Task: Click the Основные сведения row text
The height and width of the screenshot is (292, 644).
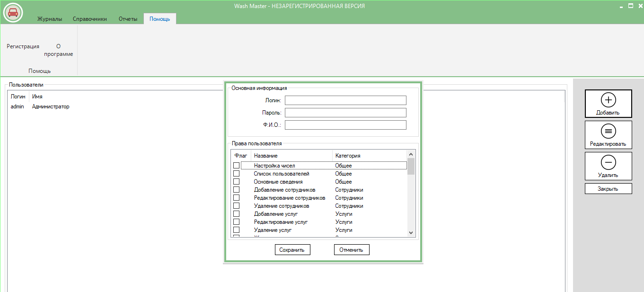Action: (278, 182)
